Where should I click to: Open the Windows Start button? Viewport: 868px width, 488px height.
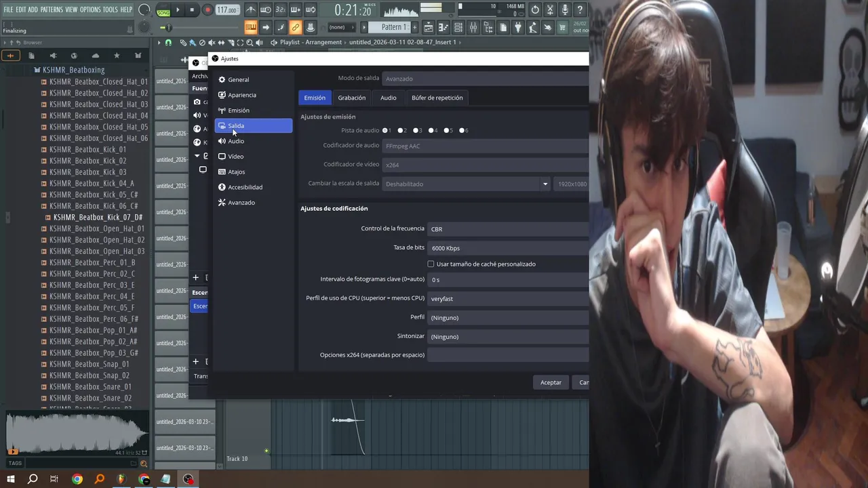coord(11,479)
